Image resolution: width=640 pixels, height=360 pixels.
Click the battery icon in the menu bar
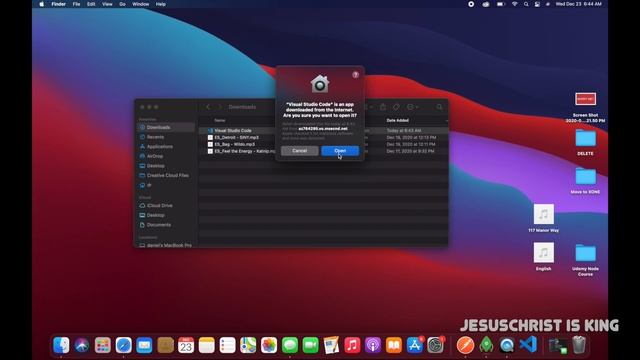(500, 4)
